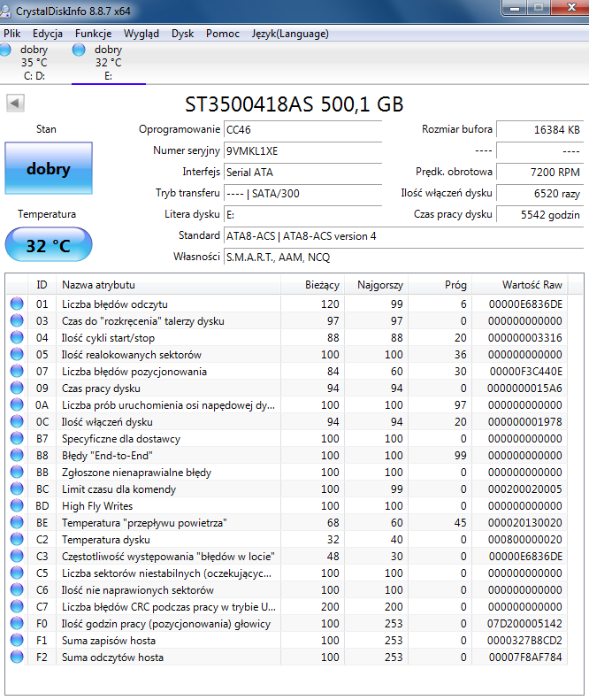Click the Czas pracy dysku field 5542 godzin
This screenshot has width=589, height=700.
point(539,215)
